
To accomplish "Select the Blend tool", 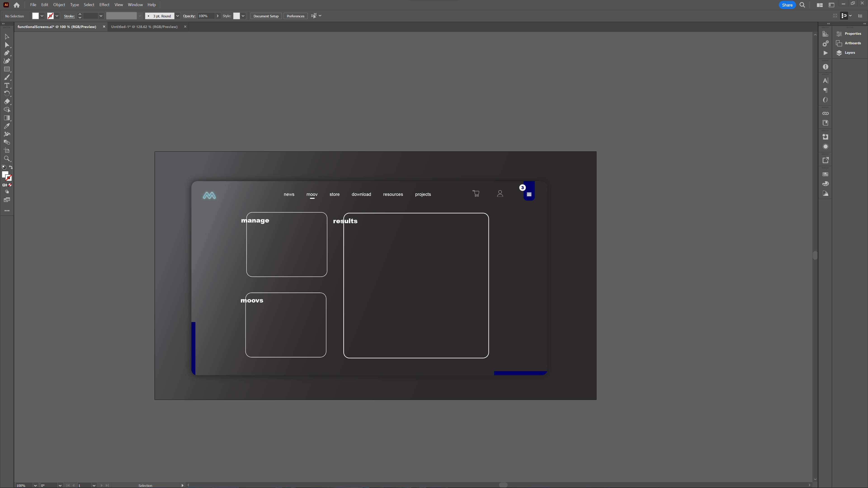I will coord(7,143).
